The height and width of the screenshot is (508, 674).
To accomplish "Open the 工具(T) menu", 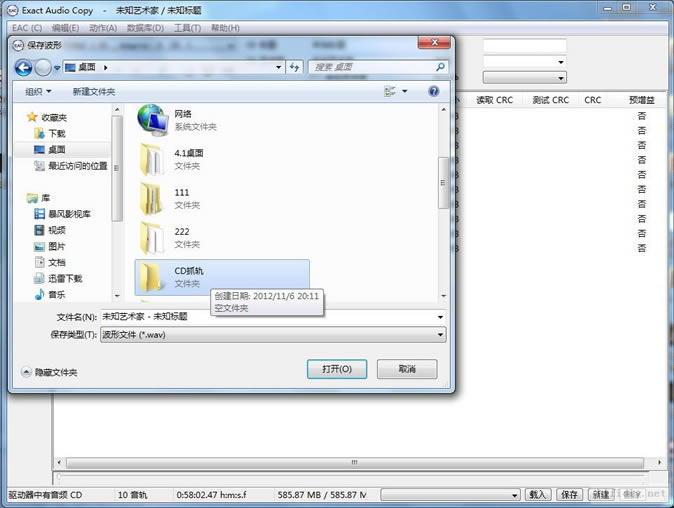I will click(187, 28).
